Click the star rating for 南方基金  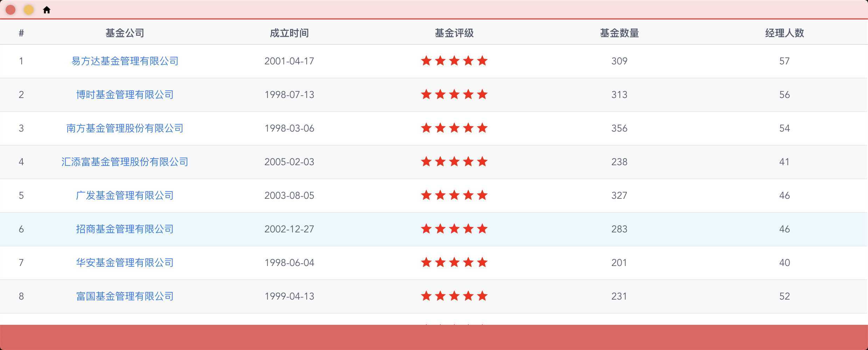click(x=454, y=128)
